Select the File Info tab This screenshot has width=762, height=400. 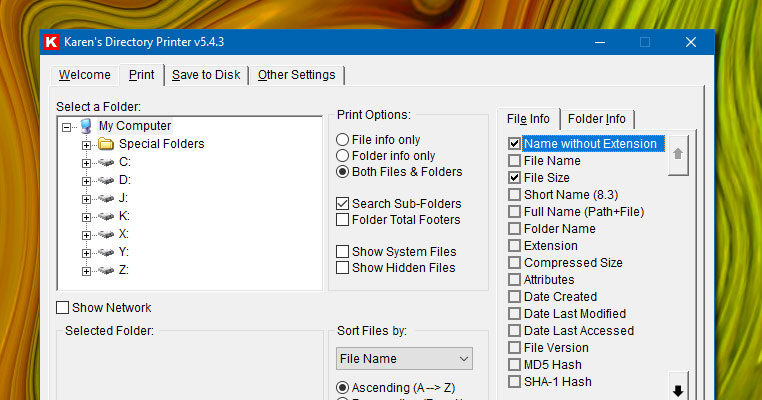click(x=528, y=119)
